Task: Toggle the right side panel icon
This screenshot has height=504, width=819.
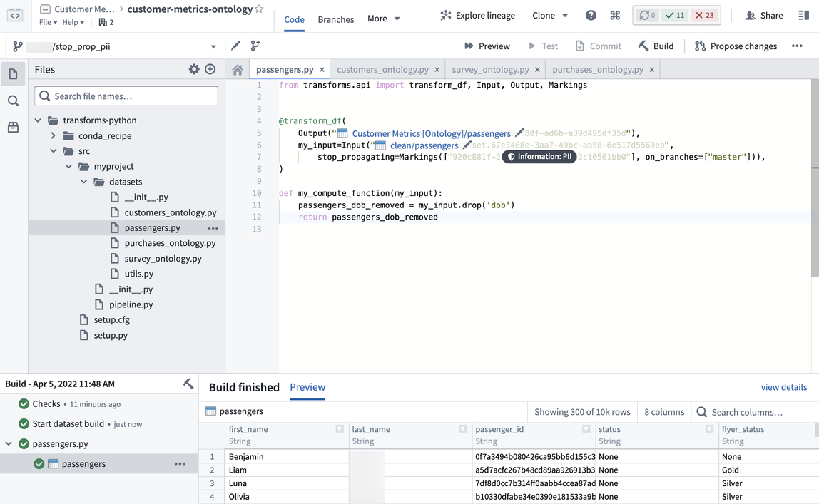Action: click(804, 15)
